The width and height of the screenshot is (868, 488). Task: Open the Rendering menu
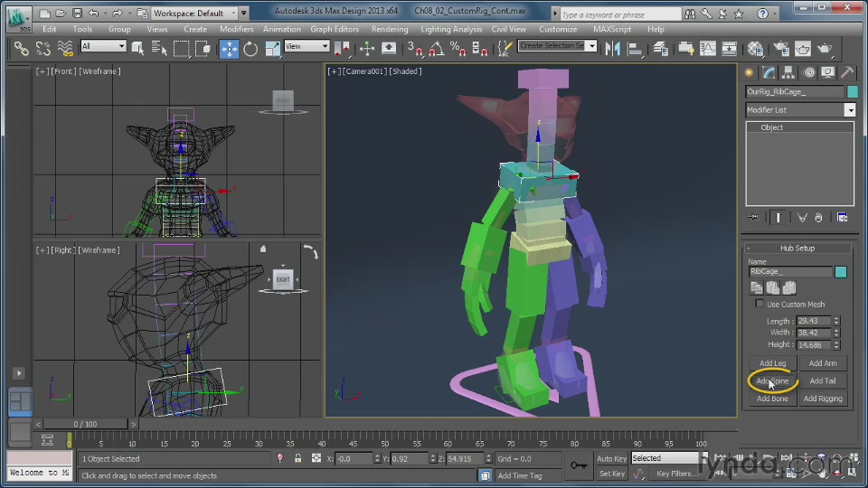(x=390, y=29)
